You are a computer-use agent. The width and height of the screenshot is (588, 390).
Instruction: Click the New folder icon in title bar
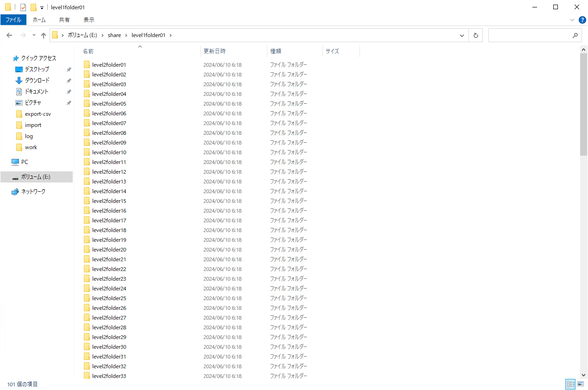(x=33, y=7)
